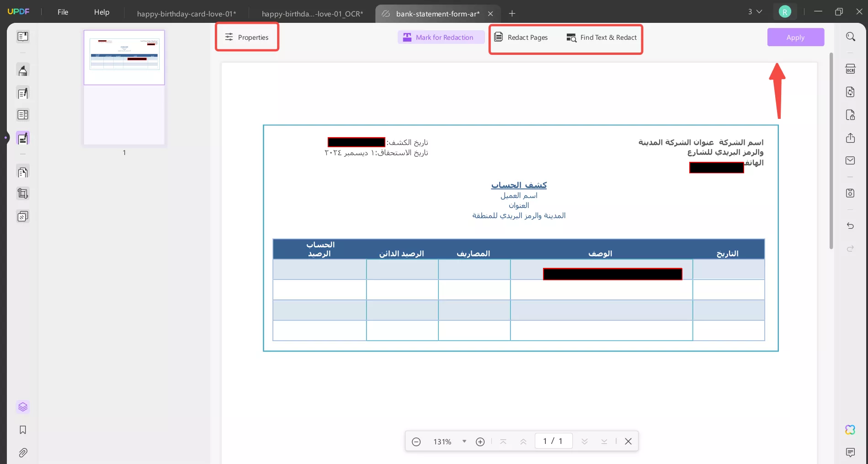Apply the redactions with Apply button

tap(795, 37)
